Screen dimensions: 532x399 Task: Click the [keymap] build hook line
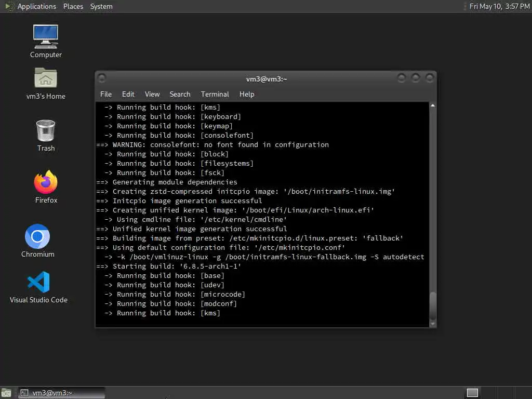coord(169,126)
